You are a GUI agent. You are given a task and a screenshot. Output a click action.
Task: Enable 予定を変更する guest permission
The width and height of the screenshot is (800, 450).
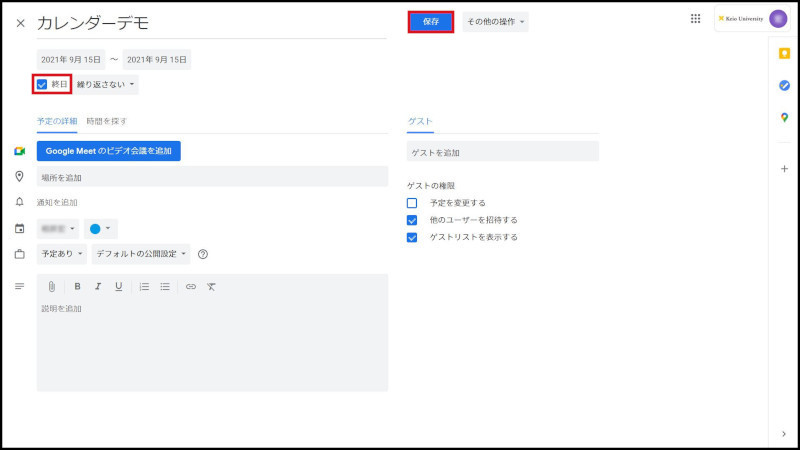coord(412,203)
